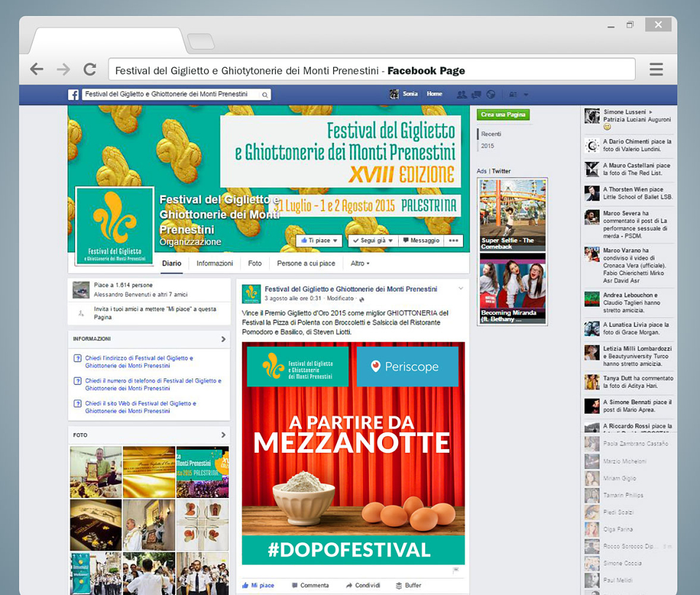The height and width of the screenshot is (595, 700).
Task: Open the messages icon in top bar
Action: (x=476, y=95)
